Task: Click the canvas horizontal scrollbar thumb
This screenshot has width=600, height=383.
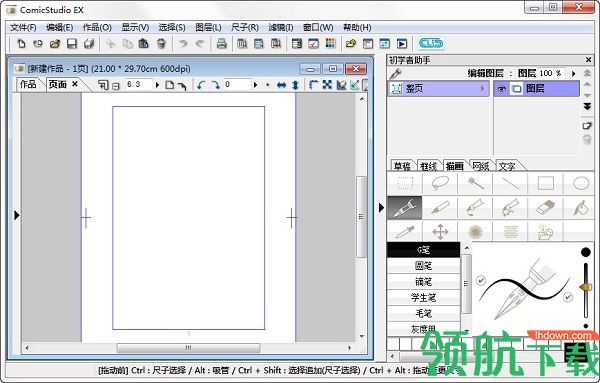Action: pyautogui.click(x=188, y=348)
